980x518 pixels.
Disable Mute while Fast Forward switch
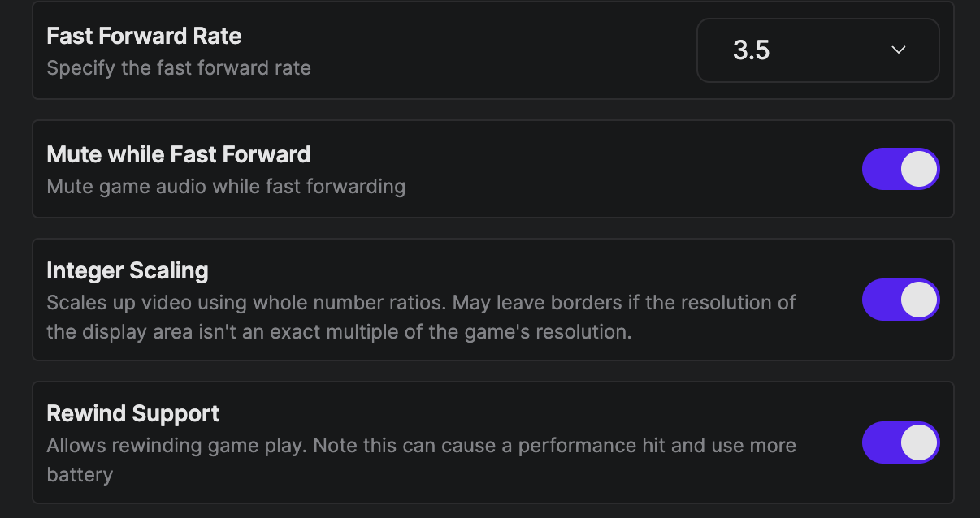900,169
